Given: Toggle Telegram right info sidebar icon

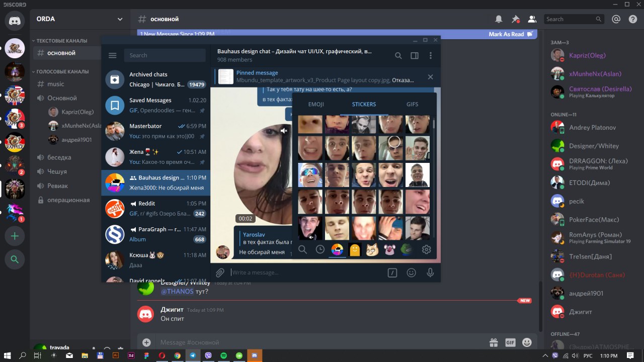Looking at the screenshot, I should 415,56.
